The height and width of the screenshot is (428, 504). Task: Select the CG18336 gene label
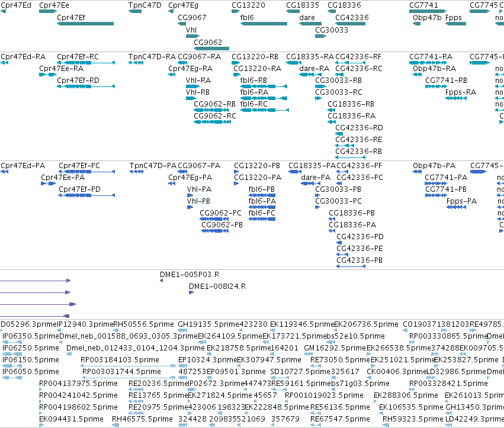pyautogui.click(x=344, y=5)
